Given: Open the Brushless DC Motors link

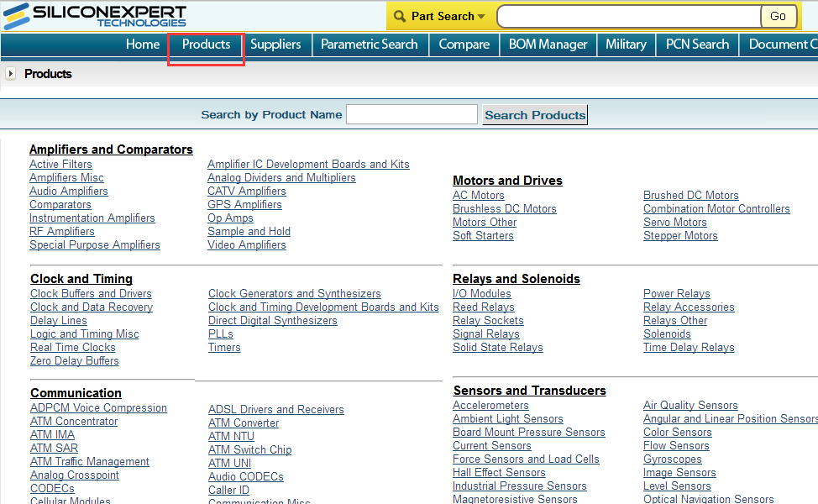Looking at the screenshot, I should click(x=505, y=208).
